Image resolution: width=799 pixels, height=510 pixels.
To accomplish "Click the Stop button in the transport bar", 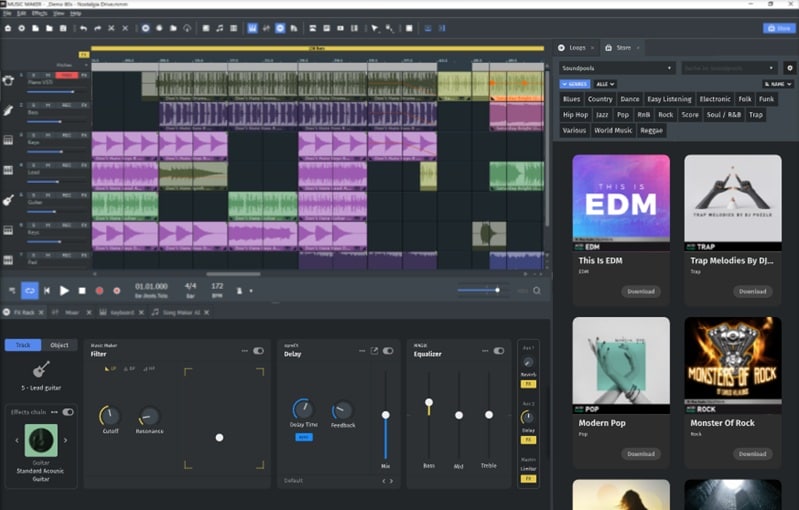I will tap(82, 291).
